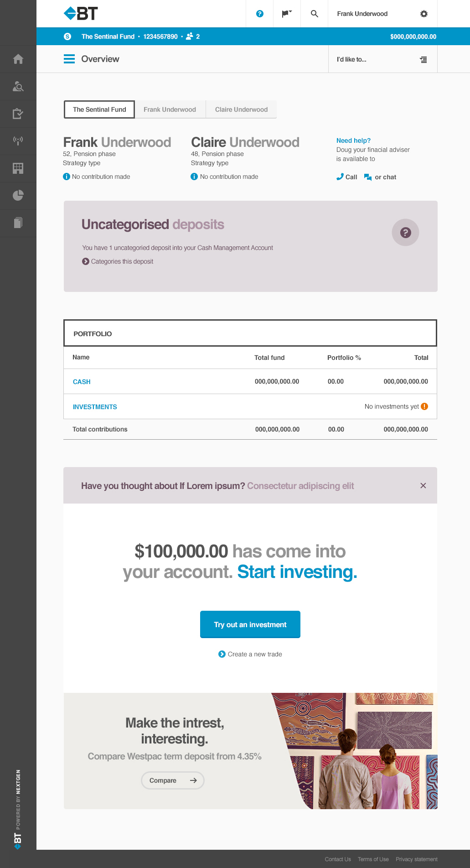470x868 pixels.
Task: Open the documents sidebar icon
Action: 18,223
